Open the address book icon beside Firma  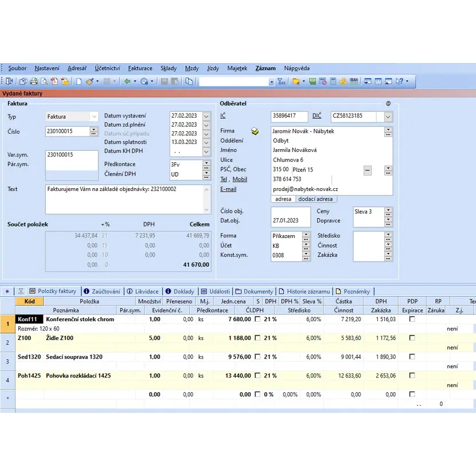point(255,131)
